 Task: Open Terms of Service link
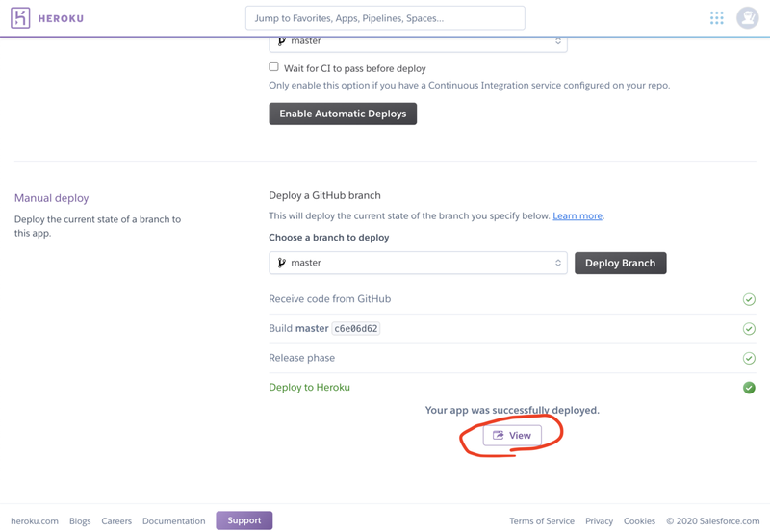click(x=542, y=520)
